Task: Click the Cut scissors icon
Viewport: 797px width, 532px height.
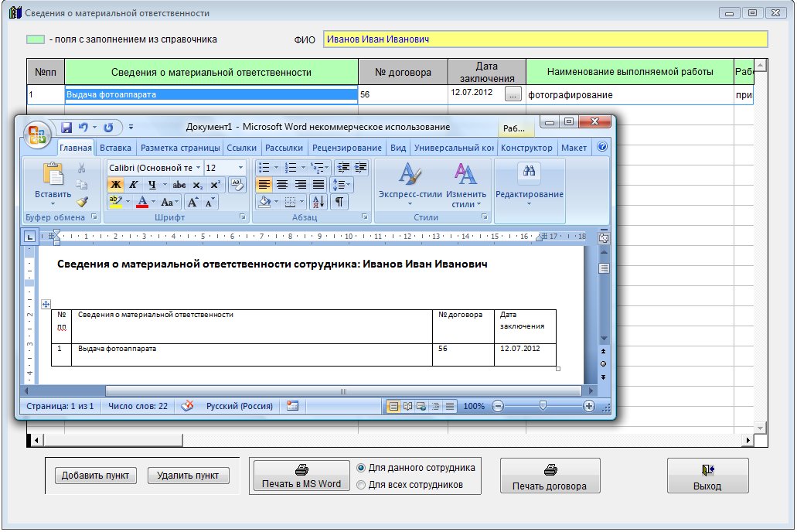Action: click(81, 168)
